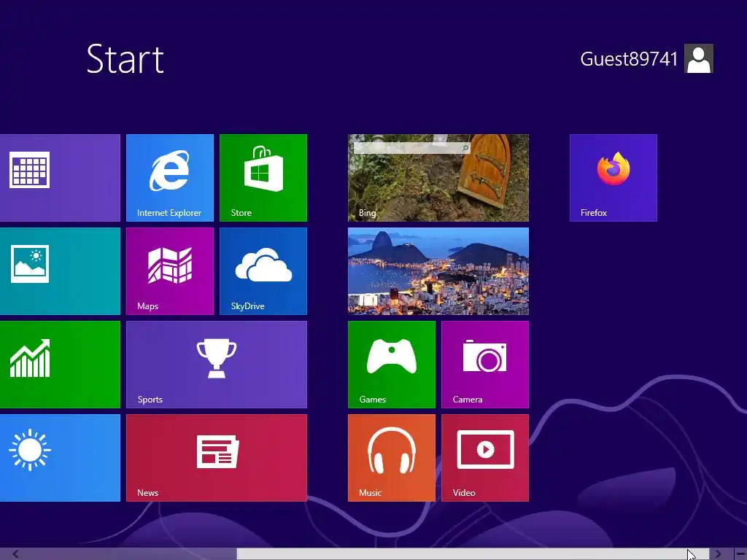Open the Store tile

tap(263, 178)
